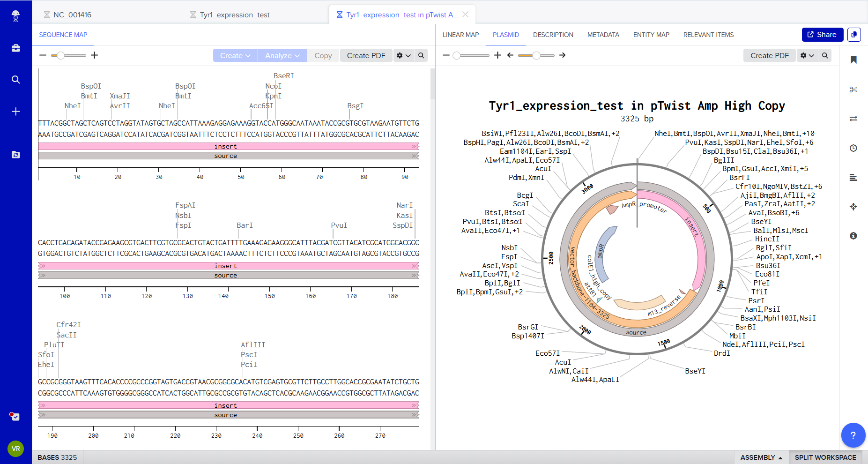This screenshot has height=464, width=868.
Task: Switch to the LINEAR MAP tab
Action: coord(460,35)
